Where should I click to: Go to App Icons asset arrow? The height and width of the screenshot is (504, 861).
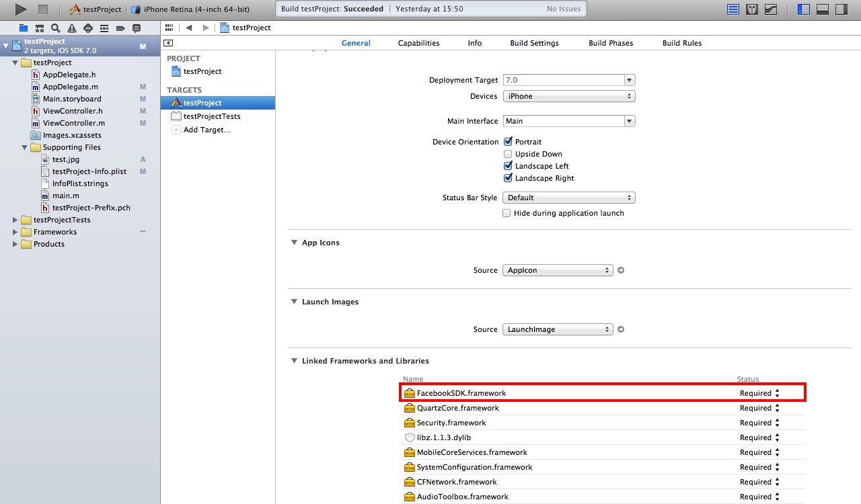621,270
